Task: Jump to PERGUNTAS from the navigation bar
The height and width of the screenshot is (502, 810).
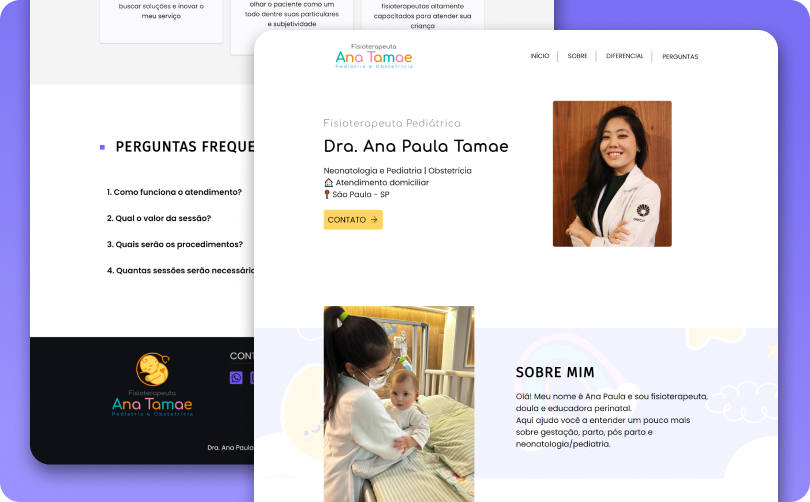Action: [x=680, y=57]
